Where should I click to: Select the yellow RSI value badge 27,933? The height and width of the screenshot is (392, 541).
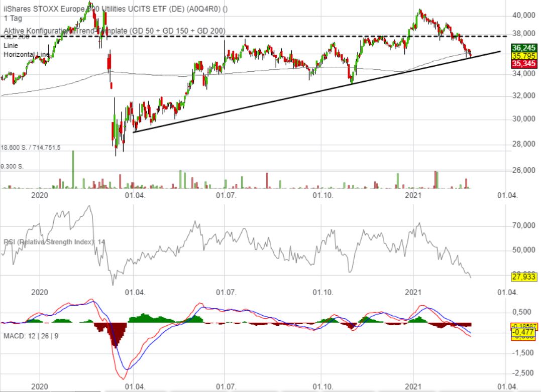coord(523,277)
